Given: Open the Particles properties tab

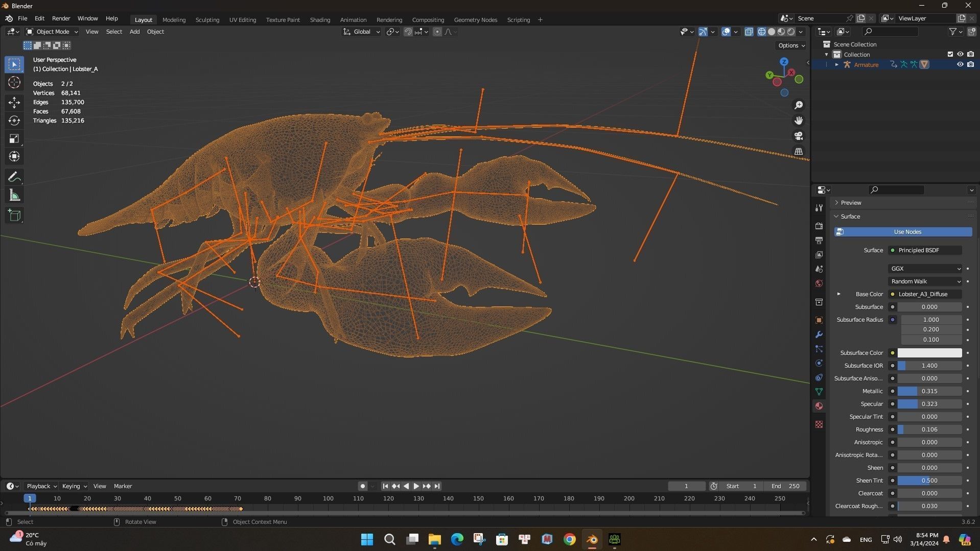Looking at the screenshot, I should coord(819,349).
